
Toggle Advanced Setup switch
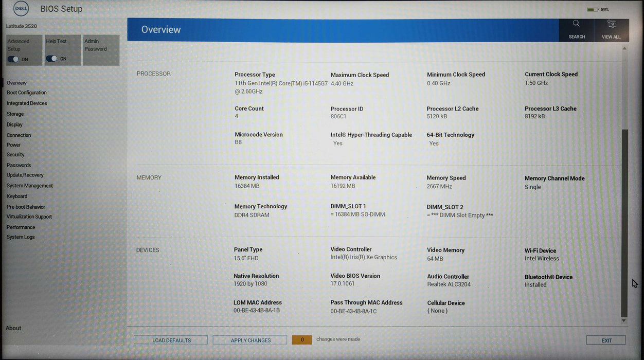(13, 59)
